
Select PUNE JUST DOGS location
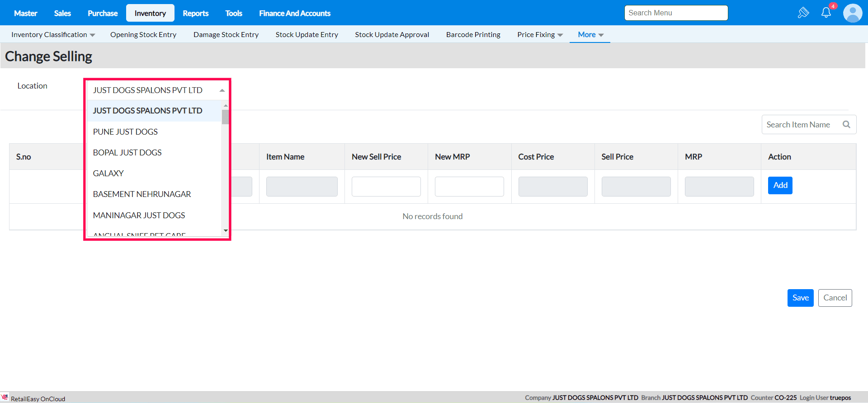[154, 132]
